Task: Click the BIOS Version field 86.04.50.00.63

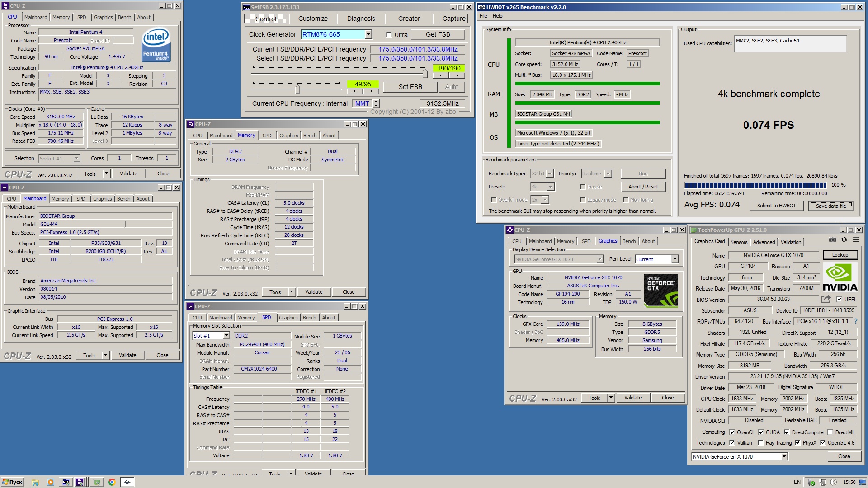Action: [x=773, y=299]
